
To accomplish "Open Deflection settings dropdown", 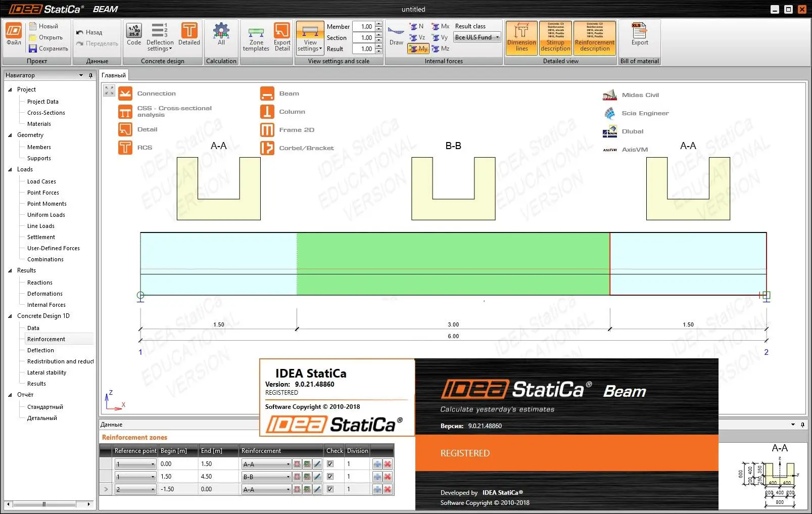I will [x=160, y=37].
